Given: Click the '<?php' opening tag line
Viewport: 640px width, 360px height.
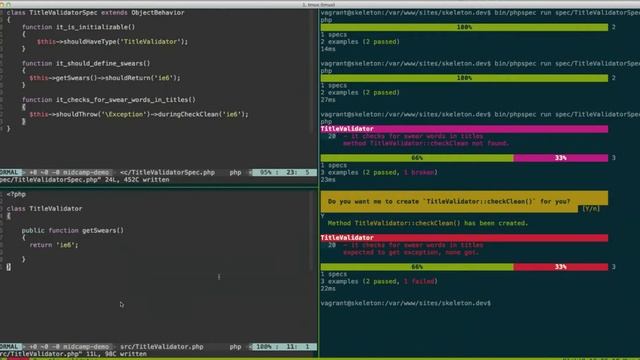Looking at the screenshot, I should pos(16,194).
